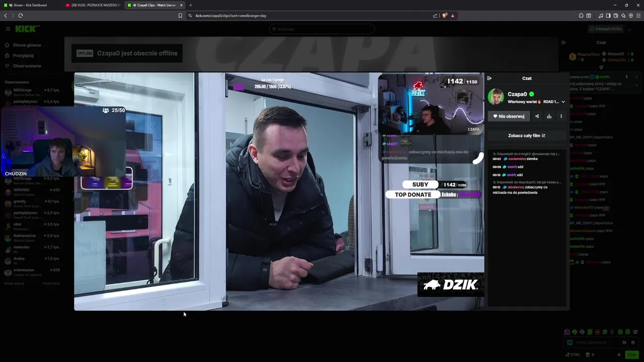This screenshot has width=644, height=362.
Task: Click the clip video player
Action: pyautogui.click(x=279, y=192)
